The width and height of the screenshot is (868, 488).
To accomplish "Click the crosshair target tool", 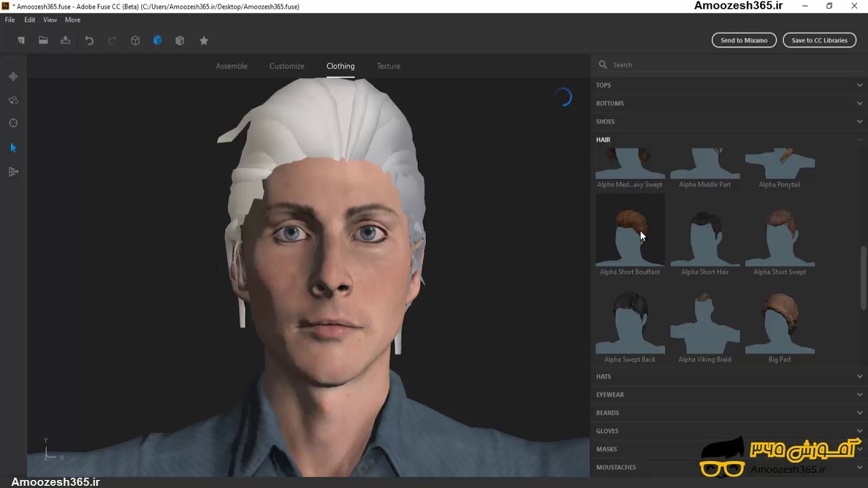I will tap(13, 123).
